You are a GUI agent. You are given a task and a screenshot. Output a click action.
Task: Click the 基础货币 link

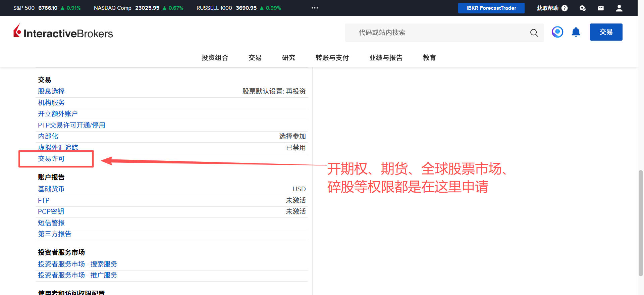point(51,189)
